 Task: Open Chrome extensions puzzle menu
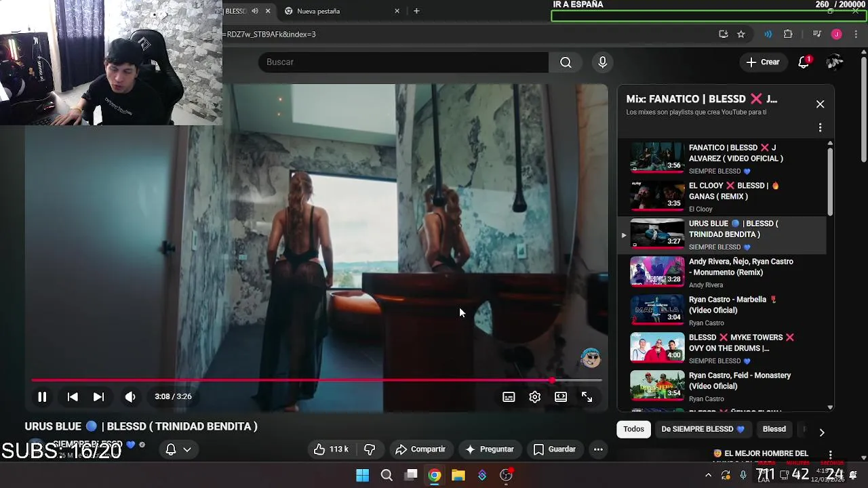[x=788, y=35]
